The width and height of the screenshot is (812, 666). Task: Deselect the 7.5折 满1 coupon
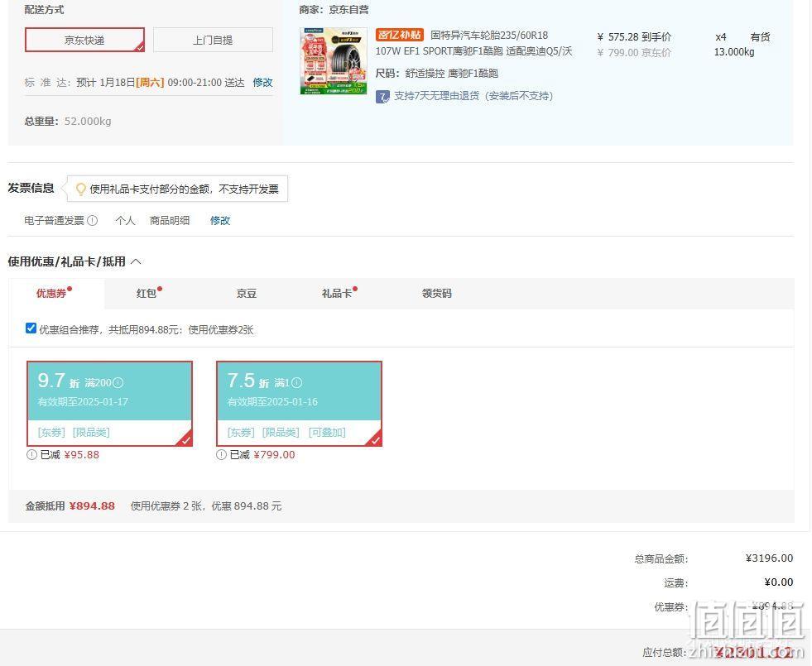click(x=300, y=404)
